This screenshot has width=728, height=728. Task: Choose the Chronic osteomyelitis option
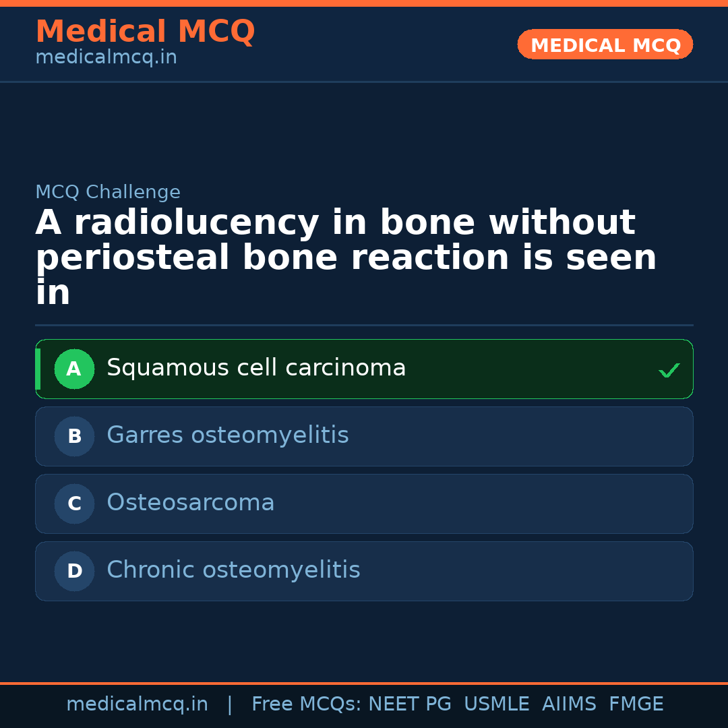click(233, 570)
